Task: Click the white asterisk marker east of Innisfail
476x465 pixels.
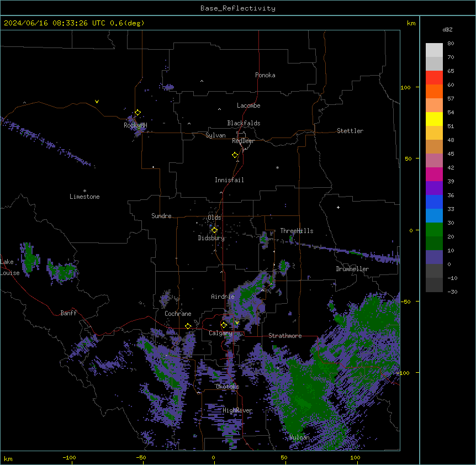Action: pos(277,167)
